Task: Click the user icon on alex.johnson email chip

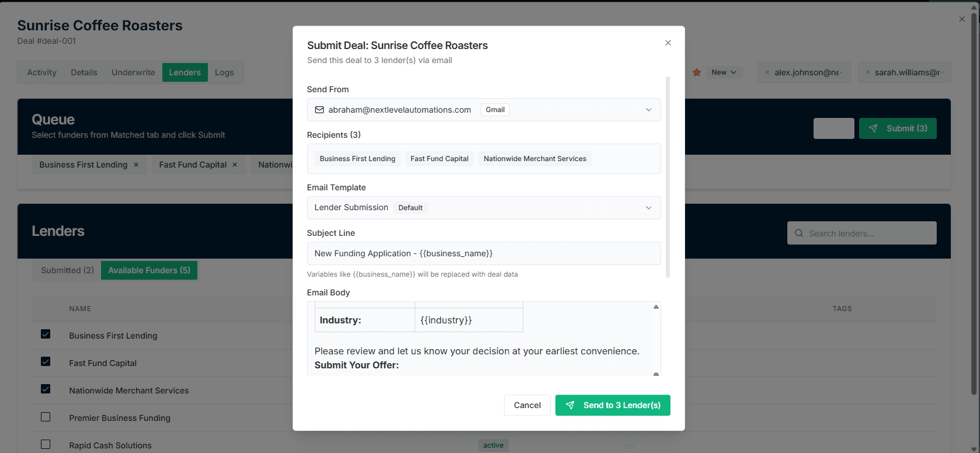Action: tap(767, 72)
